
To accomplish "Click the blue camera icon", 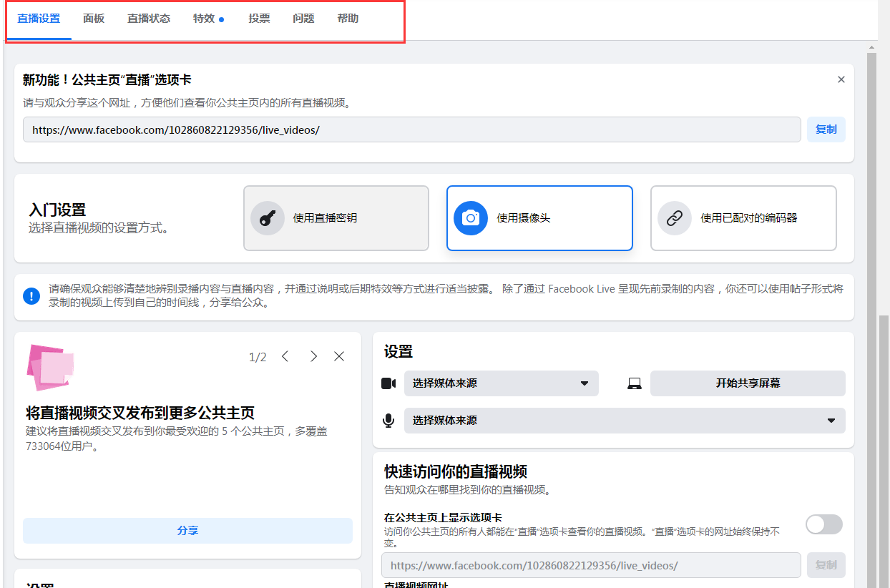I will [x=471, y=218].
